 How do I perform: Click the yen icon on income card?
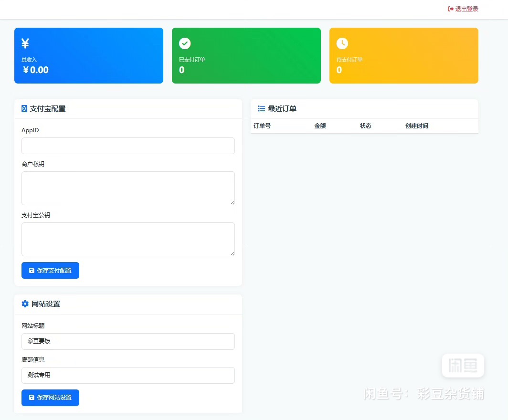(x=25, y=43)
